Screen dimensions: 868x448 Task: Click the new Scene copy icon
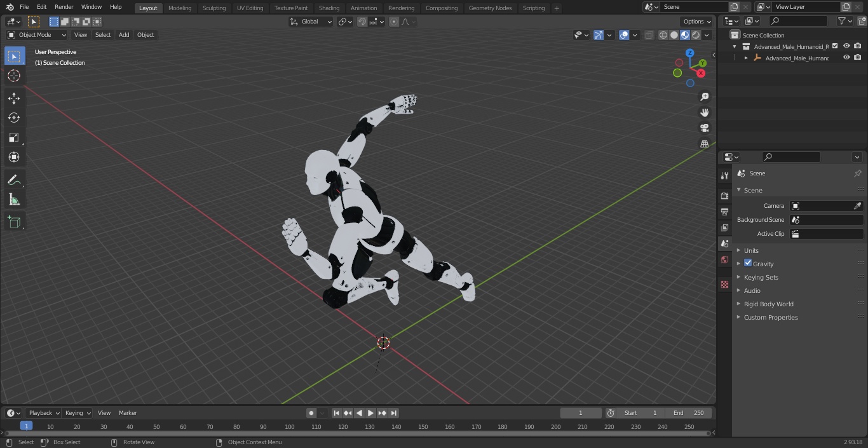pyautogui.click(x=735, y=7)
